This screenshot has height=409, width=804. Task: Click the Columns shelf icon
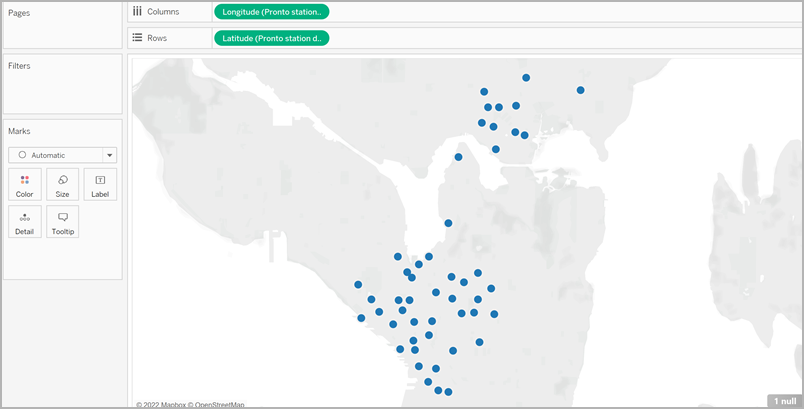click(x=137, y=11)
